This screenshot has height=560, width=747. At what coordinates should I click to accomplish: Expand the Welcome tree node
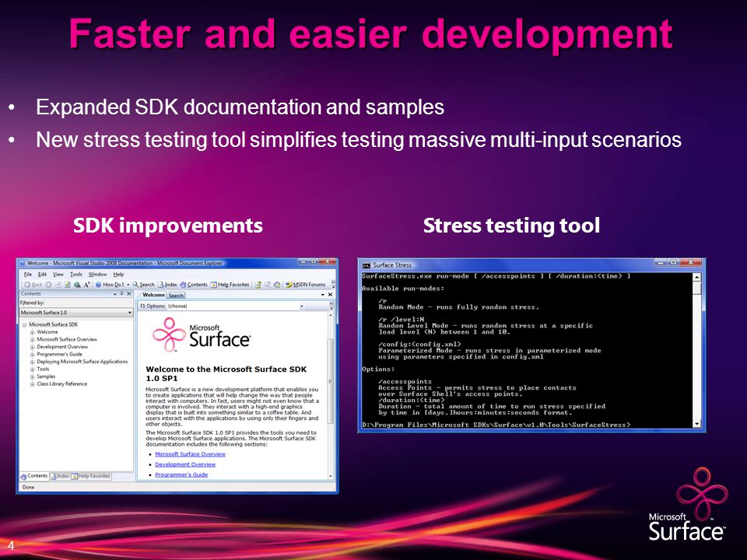coord(33,332)
